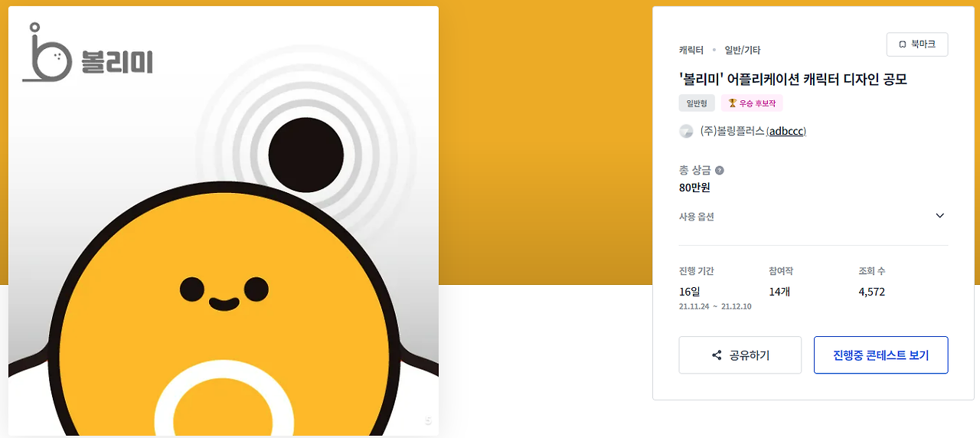Click the contest title '볼리미' 어플리케이션 캐릭터 디자인 공모

(792, 80)
